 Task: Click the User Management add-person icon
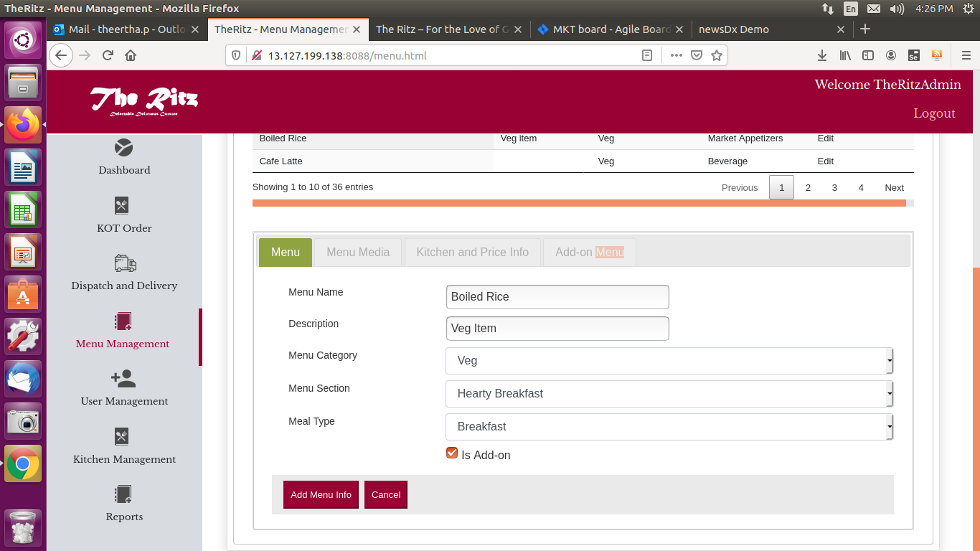click(123, 379)
